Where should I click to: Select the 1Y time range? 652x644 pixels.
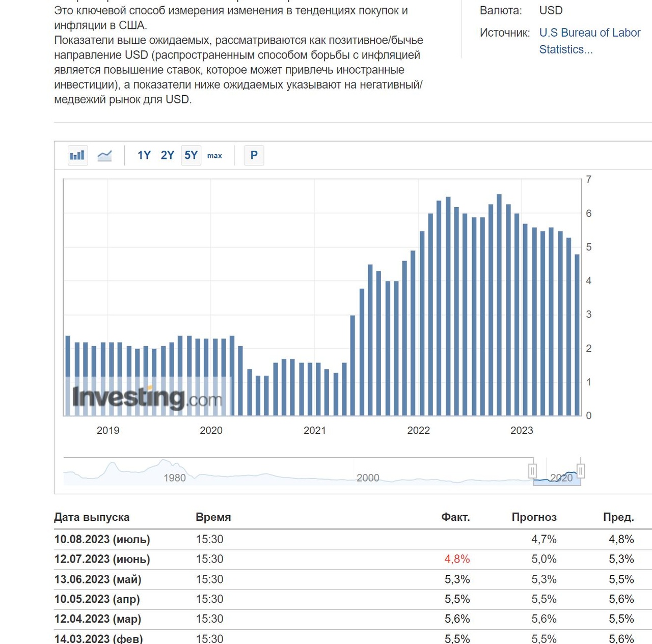[x=144, y=155]
